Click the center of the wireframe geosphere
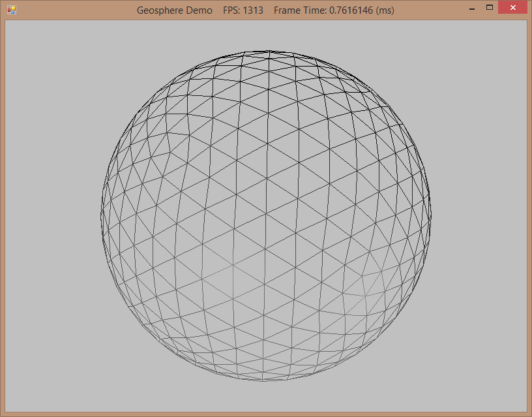This screenshot has height=417, width=532. [x=266, y=215]
